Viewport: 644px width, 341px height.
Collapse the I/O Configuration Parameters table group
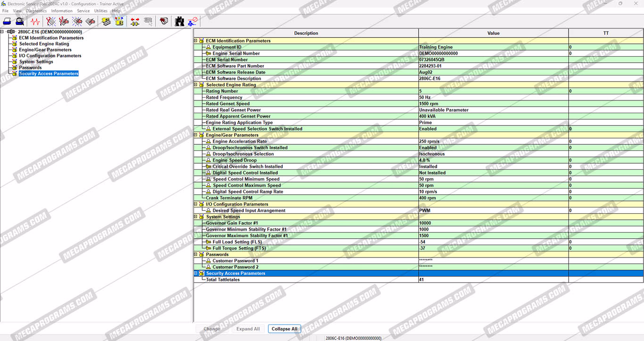[x=196, y=204]
